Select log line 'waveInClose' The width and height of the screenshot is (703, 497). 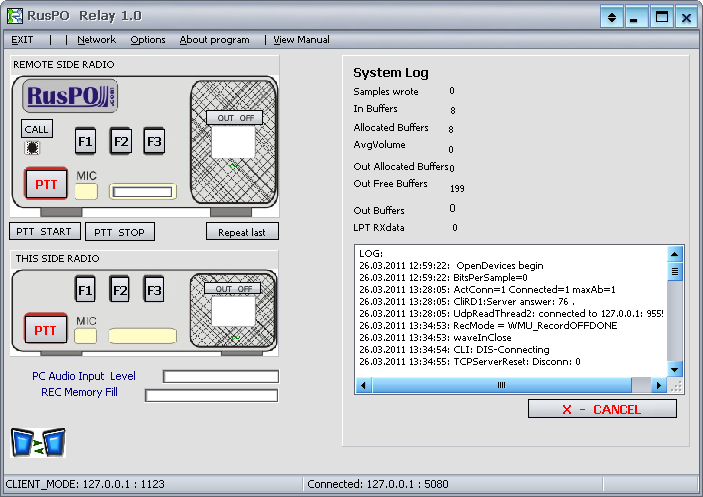[435, 337]
